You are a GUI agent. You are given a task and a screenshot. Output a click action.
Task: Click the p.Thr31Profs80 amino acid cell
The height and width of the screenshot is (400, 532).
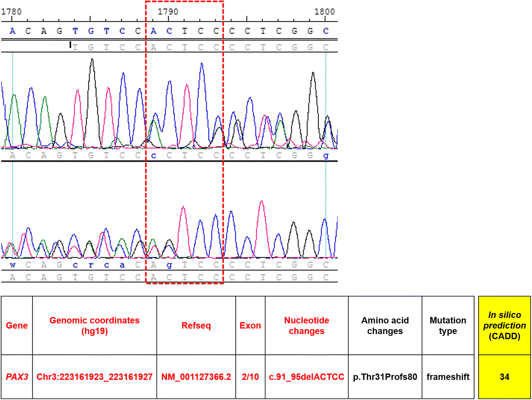coord(385,377)
